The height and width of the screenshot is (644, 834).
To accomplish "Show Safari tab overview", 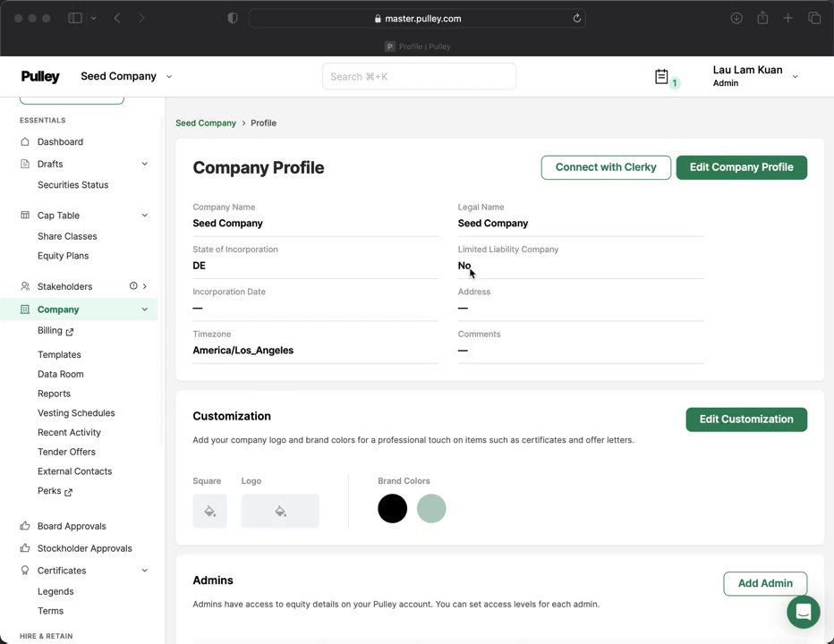I will click(x=814, y=18).
